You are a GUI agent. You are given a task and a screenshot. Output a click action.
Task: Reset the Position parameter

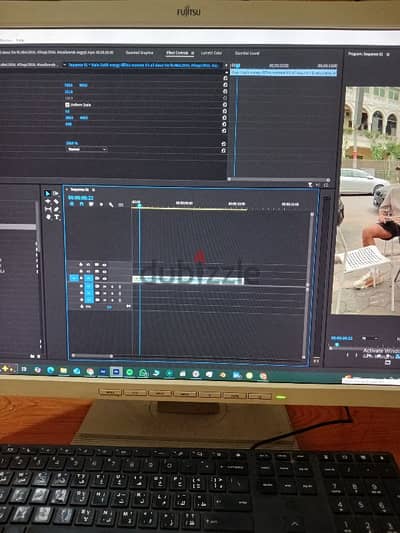pos(225,85)
